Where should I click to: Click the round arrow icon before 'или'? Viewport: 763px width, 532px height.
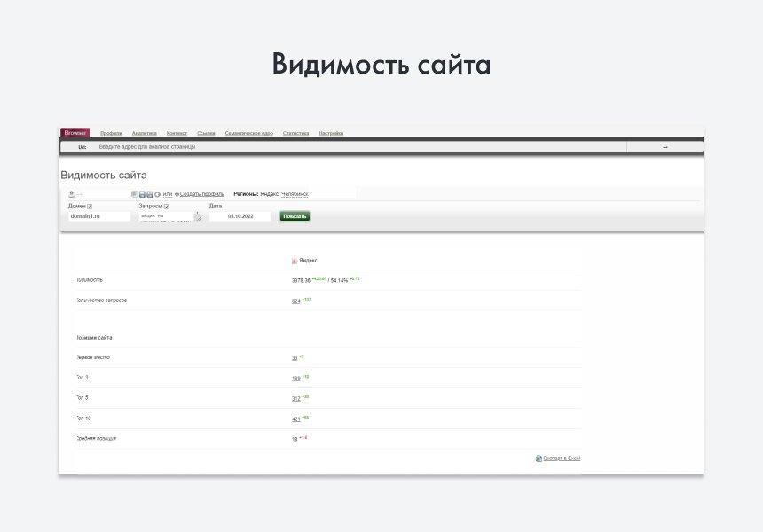(x=158, y=194)
